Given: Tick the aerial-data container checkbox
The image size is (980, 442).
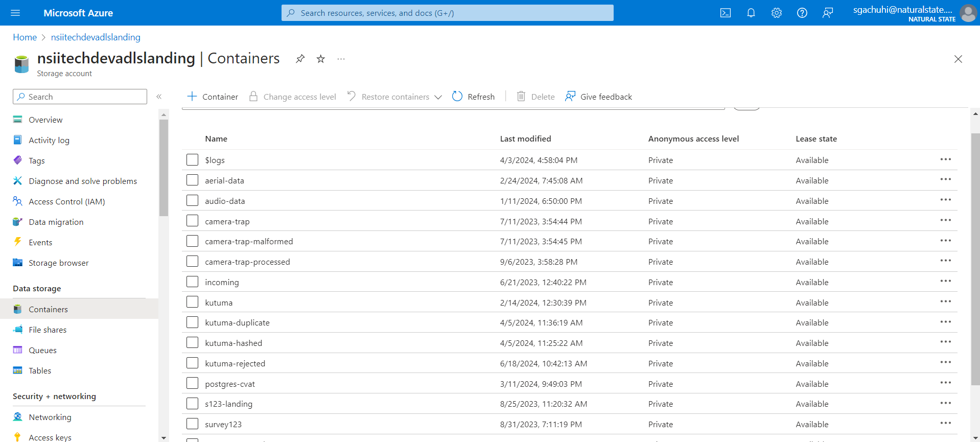Looking at the screenshot, I should [192, 180].
